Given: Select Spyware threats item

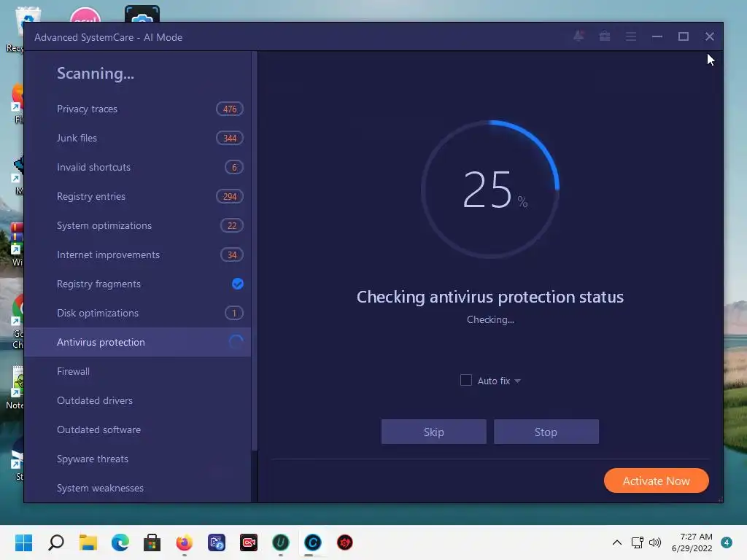Looking at the screenshot, I should pos(137,459).
